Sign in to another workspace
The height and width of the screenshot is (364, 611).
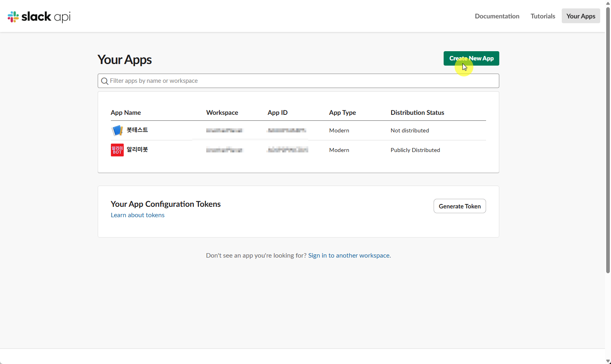349,256
